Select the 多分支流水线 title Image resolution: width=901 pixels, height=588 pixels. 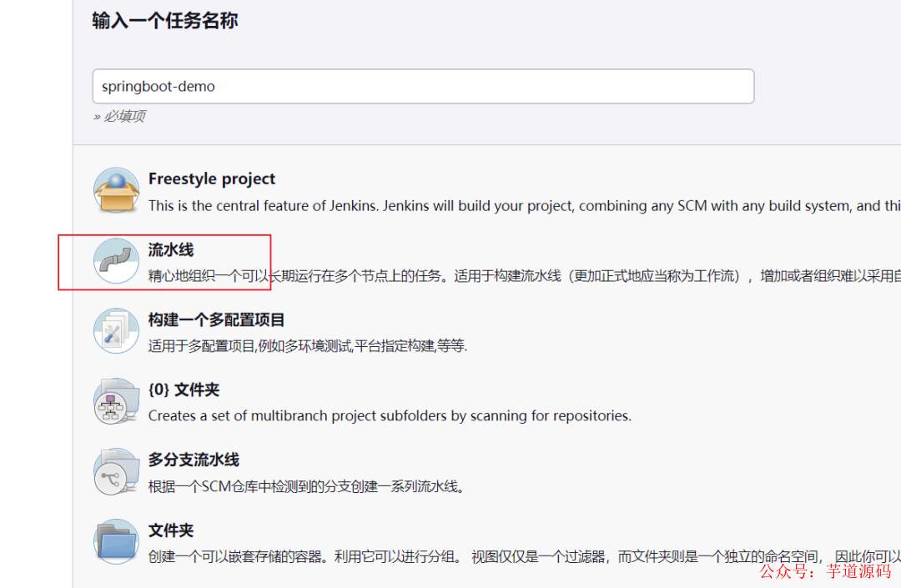pyautogui.click(x=194, y=460)
